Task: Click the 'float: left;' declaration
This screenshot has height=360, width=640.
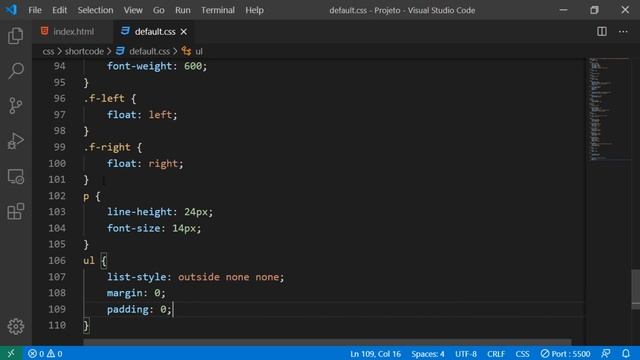Action: pos(142,115)
